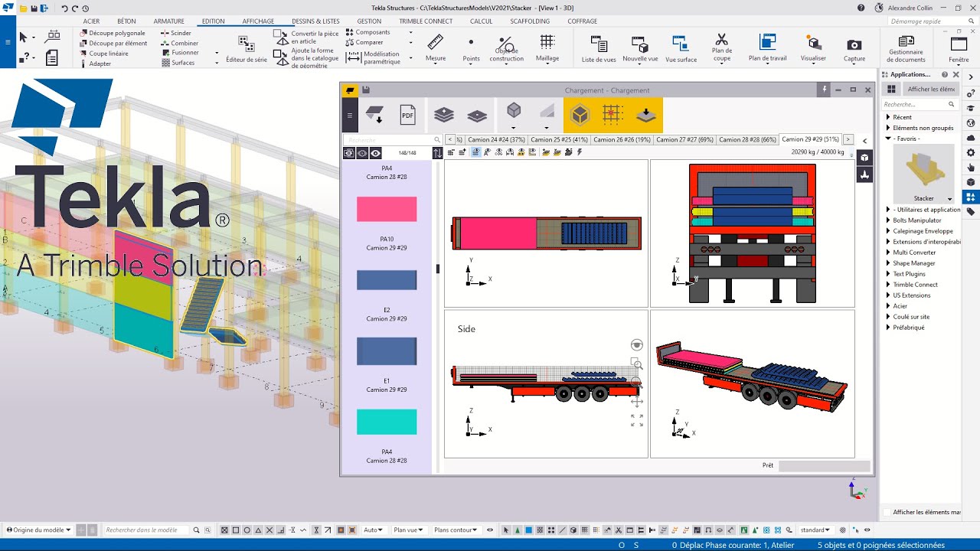Open the Plan vue dropdown
The image size is (980, 551).
click(409, 530)
